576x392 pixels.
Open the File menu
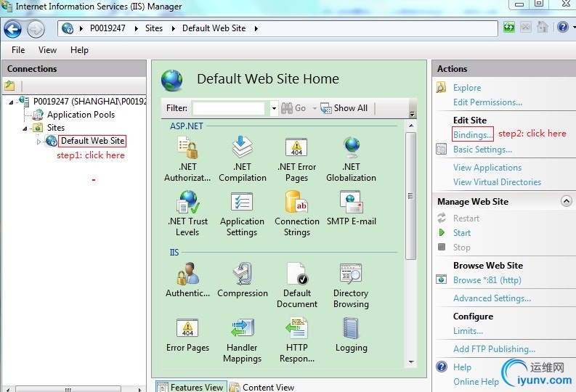tap(18, 50)
